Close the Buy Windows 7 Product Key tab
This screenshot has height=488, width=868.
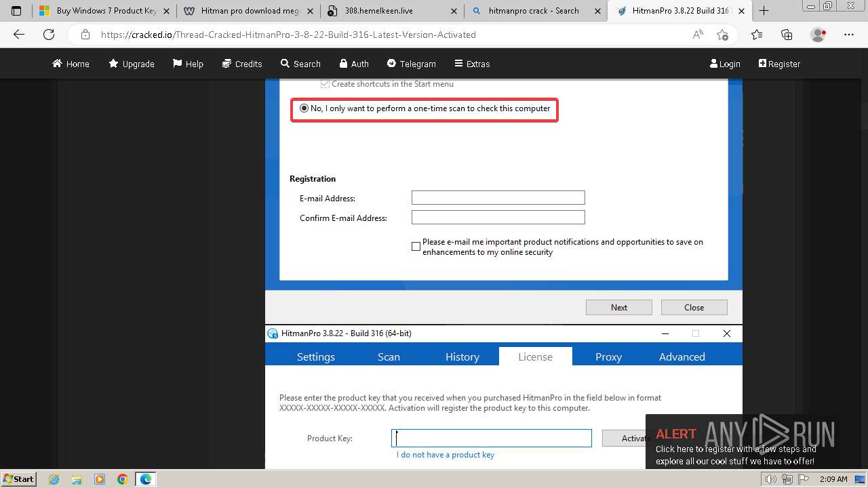166,11
